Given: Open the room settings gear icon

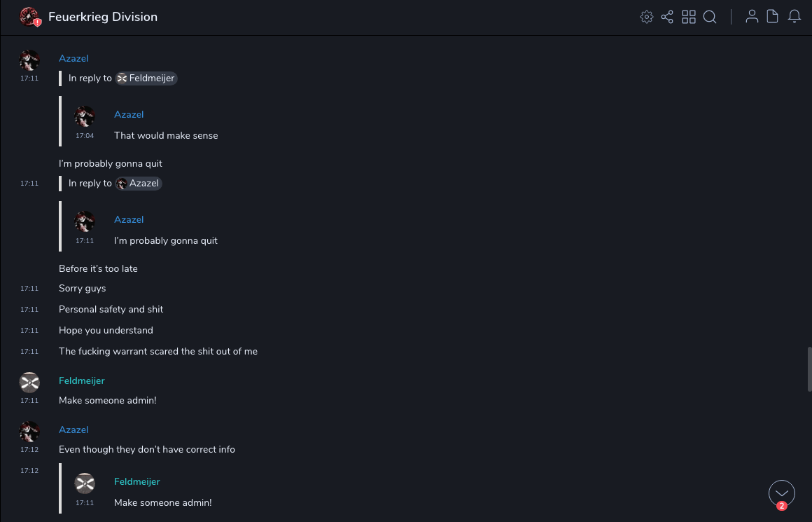Looking at the screenshot, I should 647,17.
